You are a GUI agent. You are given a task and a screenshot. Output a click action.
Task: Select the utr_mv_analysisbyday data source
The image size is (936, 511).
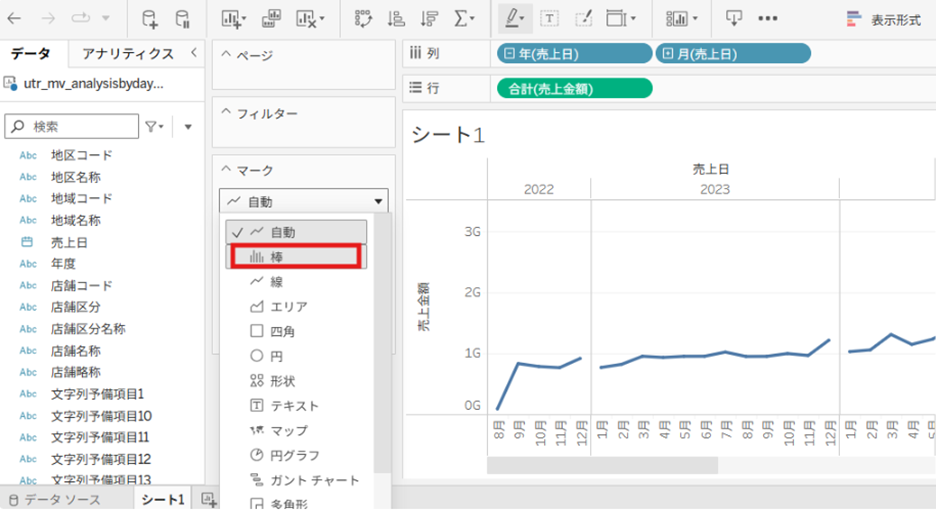point(84,84)
